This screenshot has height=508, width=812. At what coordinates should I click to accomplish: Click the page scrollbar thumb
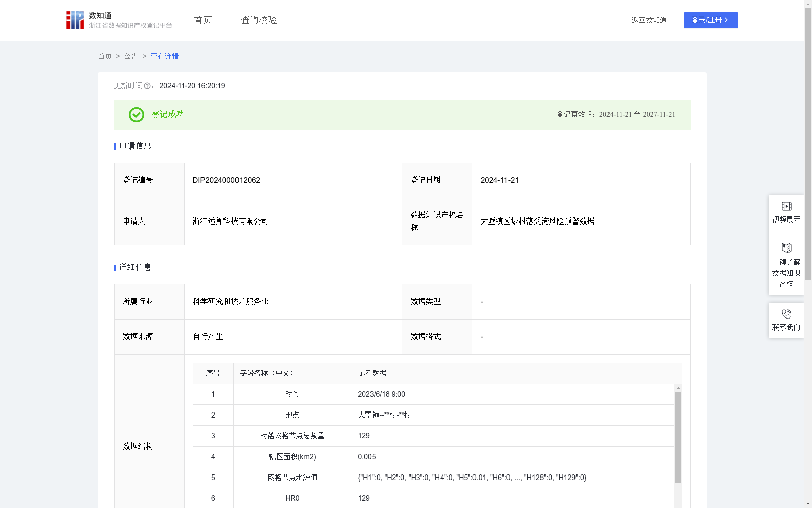click(808, 144)
